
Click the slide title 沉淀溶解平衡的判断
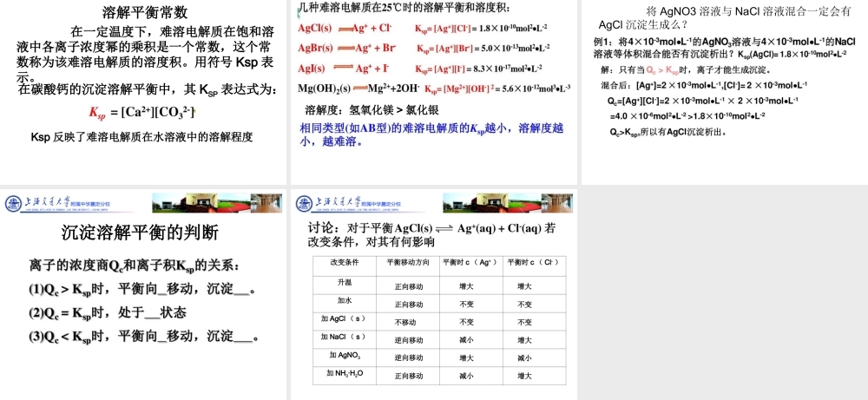coord(140,233)
